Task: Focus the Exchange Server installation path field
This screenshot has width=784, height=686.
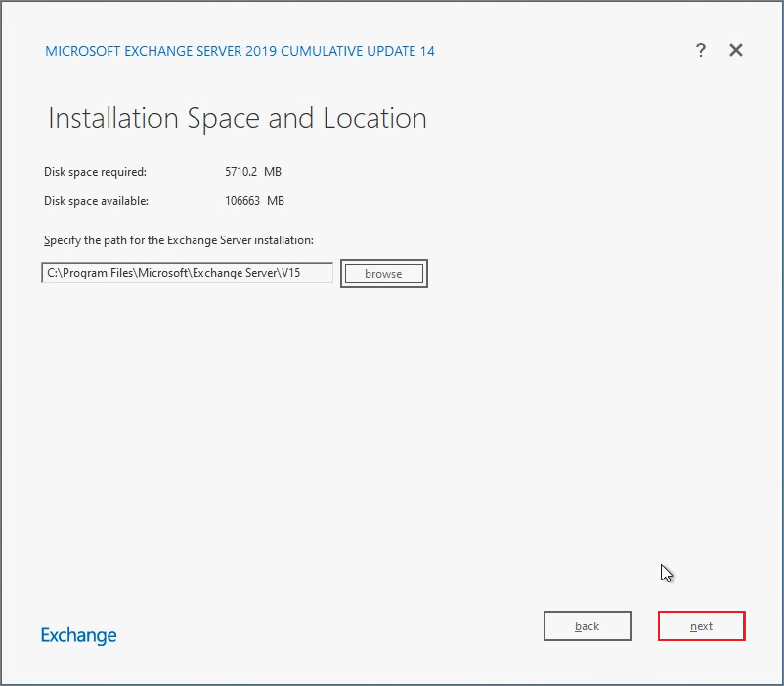Action: (187, 273)
